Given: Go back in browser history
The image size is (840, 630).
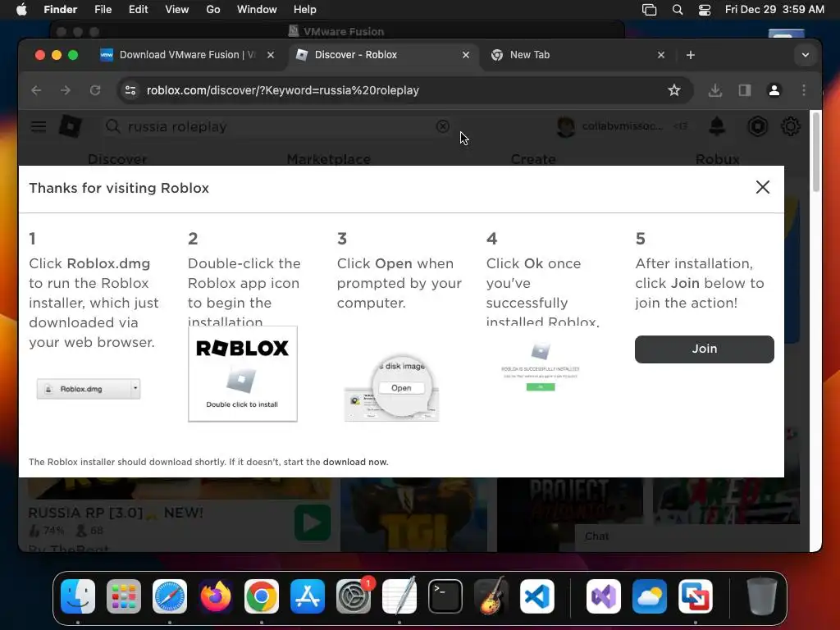Looking at the screenshot, I should (36, 90).
